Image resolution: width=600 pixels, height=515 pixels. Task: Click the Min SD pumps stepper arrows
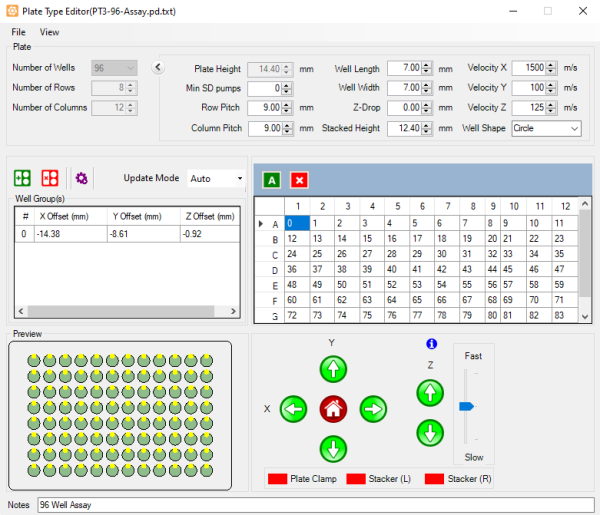point(287,89)
